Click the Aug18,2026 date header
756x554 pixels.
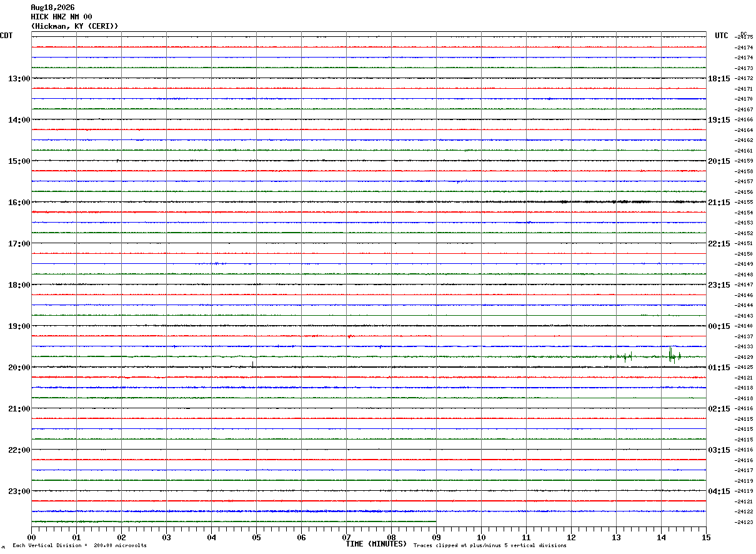pos(52,8)
